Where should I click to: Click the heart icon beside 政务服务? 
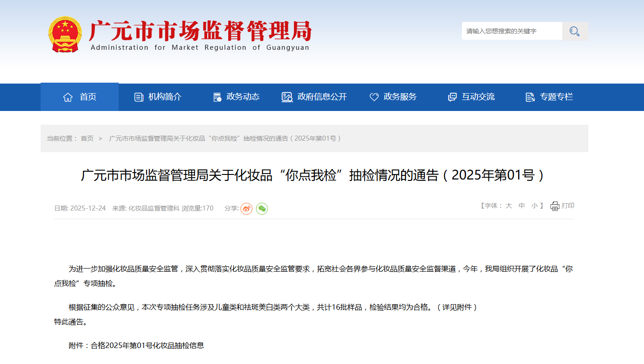[x=374, y=97]
